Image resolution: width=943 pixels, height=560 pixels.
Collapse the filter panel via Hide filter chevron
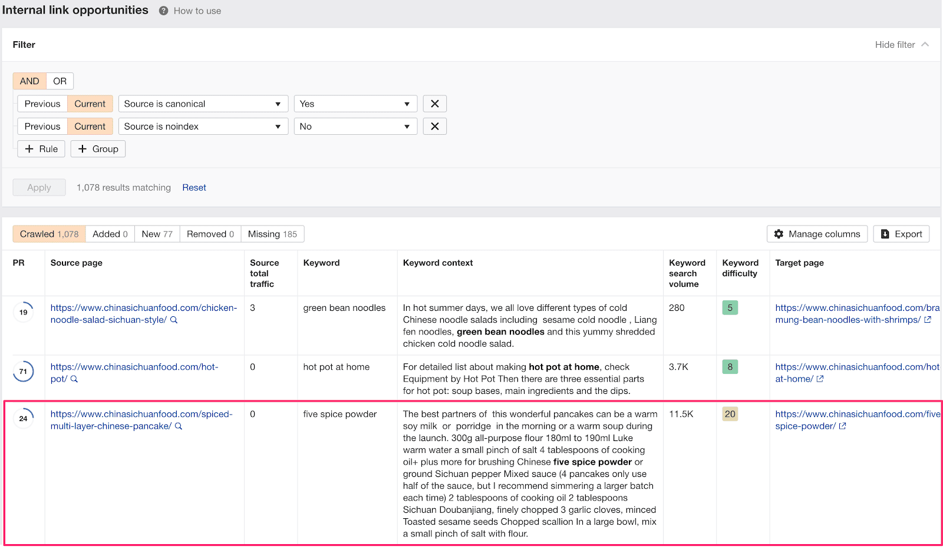click(925, 44)
